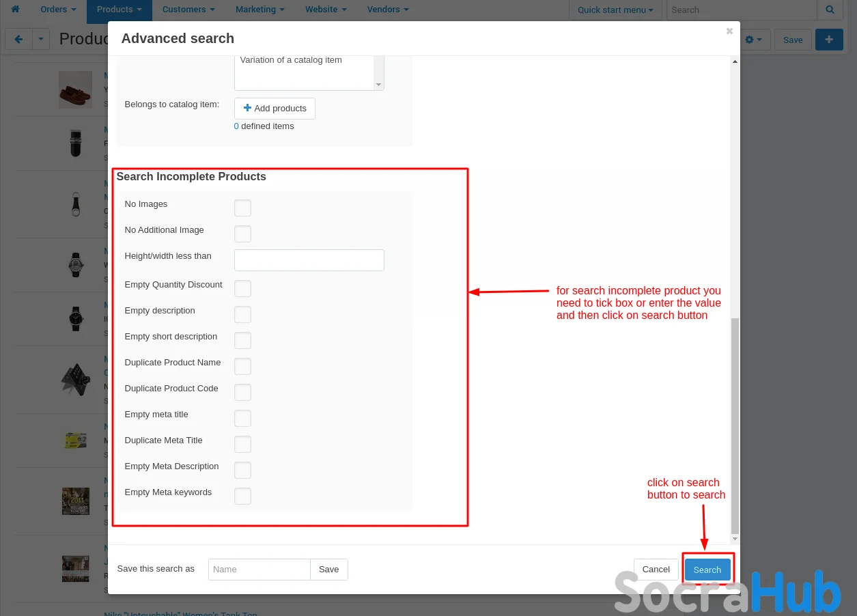Tick the No Images checkbox
Viewport: 857px width, 616px height.
(242, 208)
